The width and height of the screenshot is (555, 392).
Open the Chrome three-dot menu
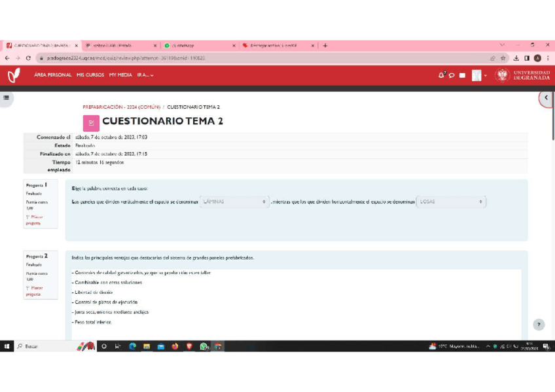[x=548, y=58]
